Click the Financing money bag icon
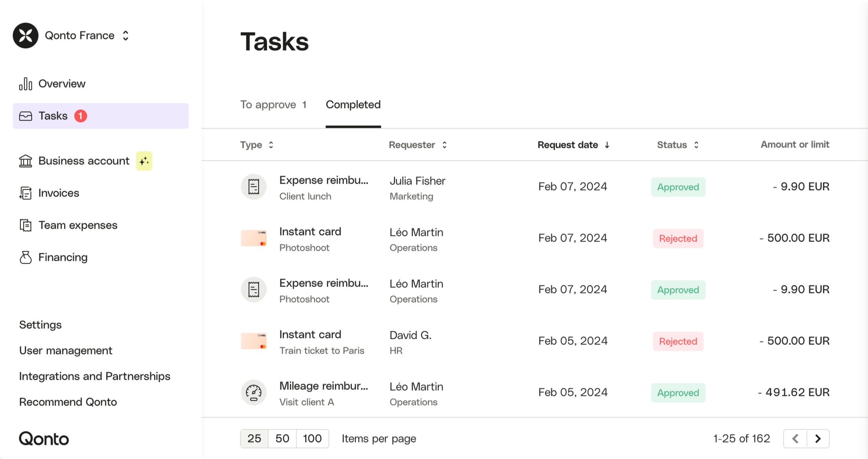 pos(25,258)
